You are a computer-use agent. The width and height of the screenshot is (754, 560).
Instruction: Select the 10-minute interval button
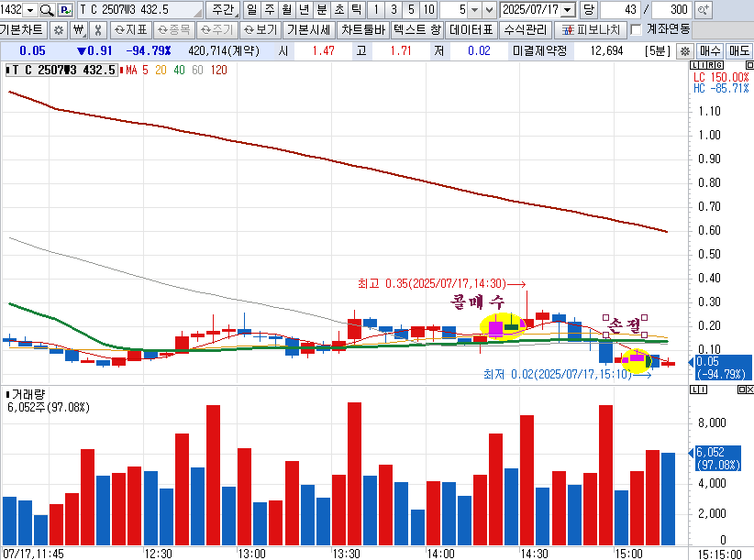click(428, 9)
